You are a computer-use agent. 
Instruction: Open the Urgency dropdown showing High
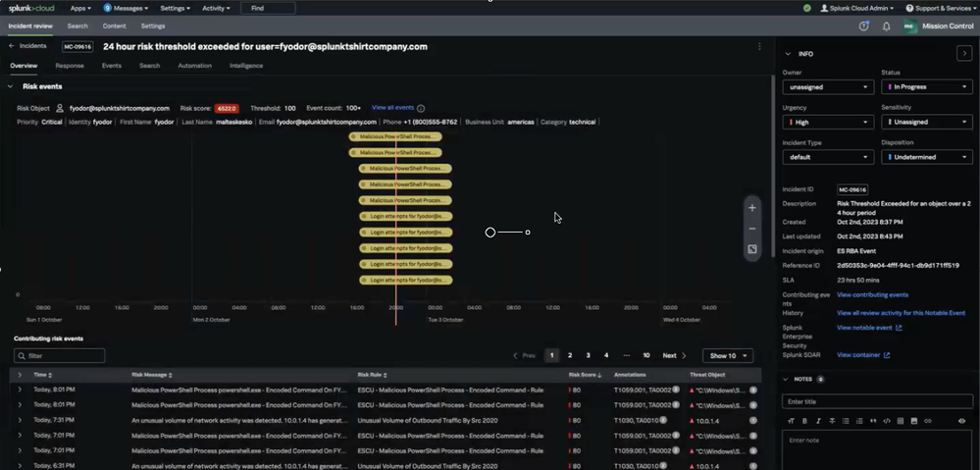[827, 123]
